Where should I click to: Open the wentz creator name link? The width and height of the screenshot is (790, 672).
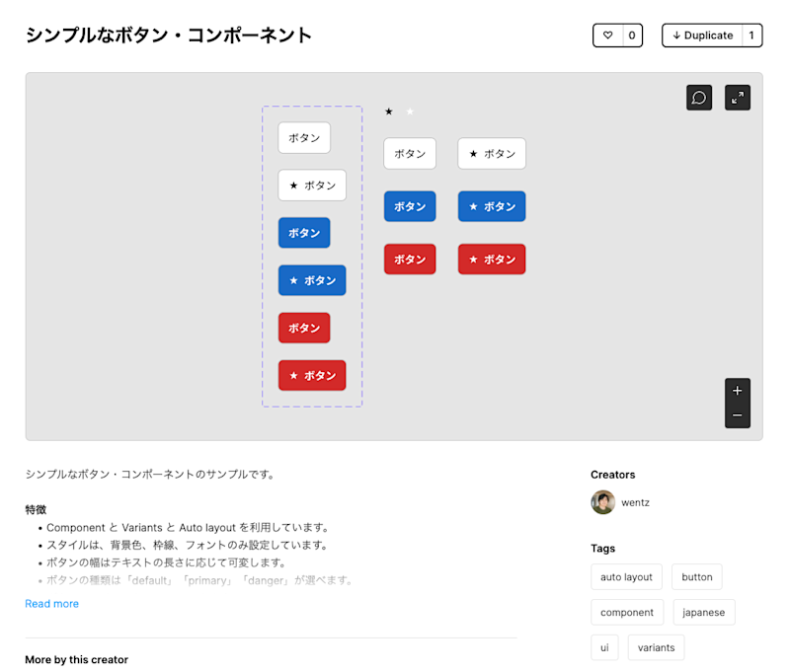[x=635, y=502]
